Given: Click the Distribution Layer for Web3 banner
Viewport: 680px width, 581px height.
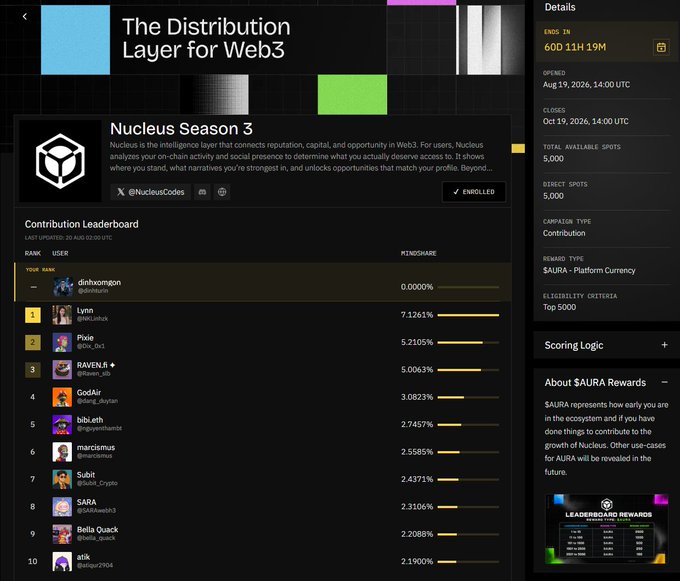Looking at the screenshot, I should coord(206,38).
